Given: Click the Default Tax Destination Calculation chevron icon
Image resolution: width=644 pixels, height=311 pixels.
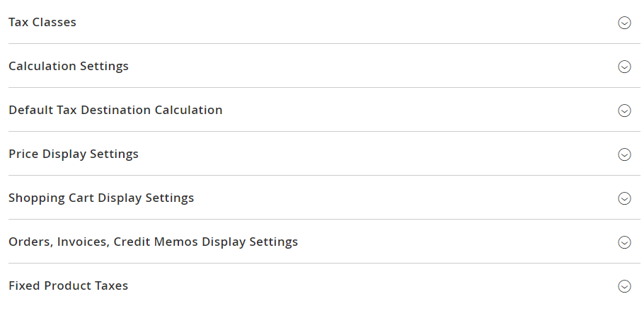Looking at the screenshot, I should point(624,111).
